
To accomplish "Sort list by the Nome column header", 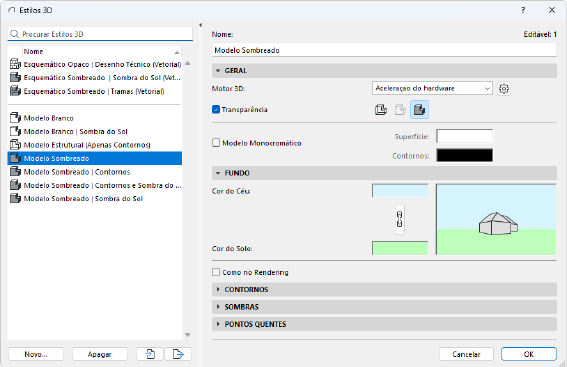I will (x=102, y=52).
